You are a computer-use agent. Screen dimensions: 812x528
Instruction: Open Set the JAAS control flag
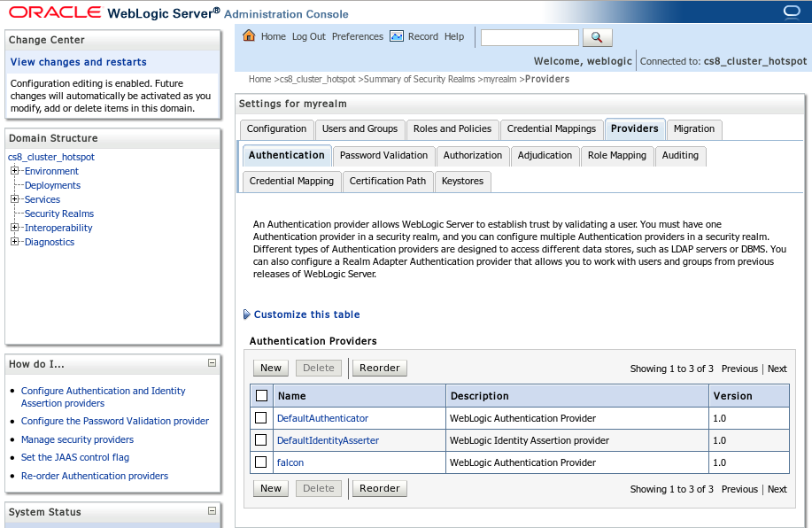pos(75,457)
